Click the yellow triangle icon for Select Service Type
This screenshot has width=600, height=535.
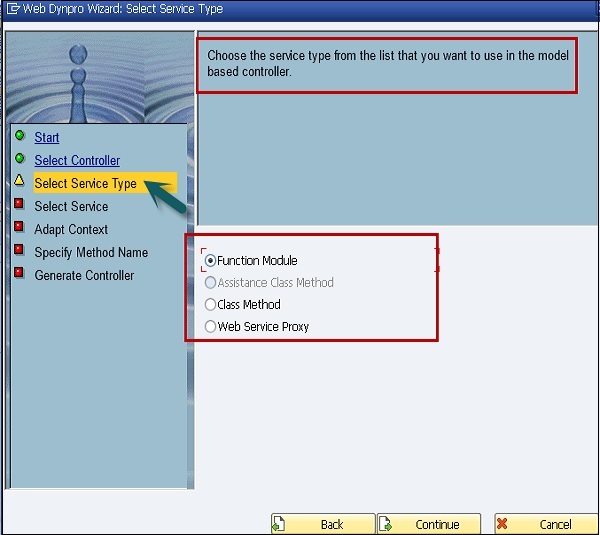(20, 181)
